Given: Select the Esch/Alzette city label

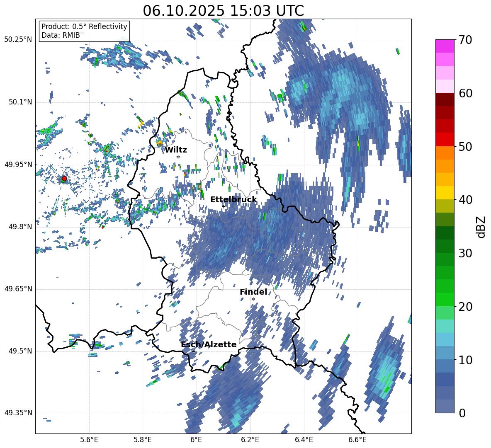Looking at the screenshot, I should [209, 344].
